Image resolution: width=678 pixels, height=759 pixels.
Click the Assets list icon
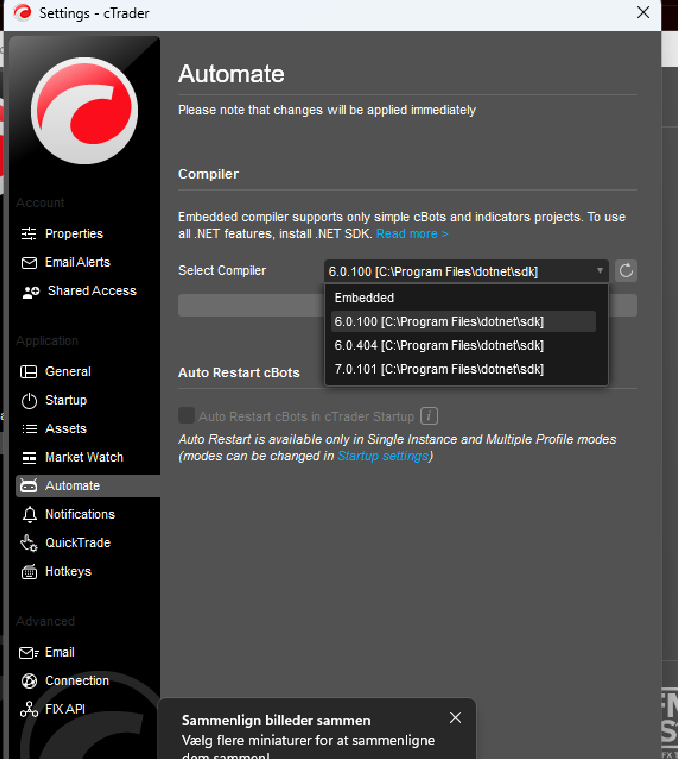click(x=30, y=429)
